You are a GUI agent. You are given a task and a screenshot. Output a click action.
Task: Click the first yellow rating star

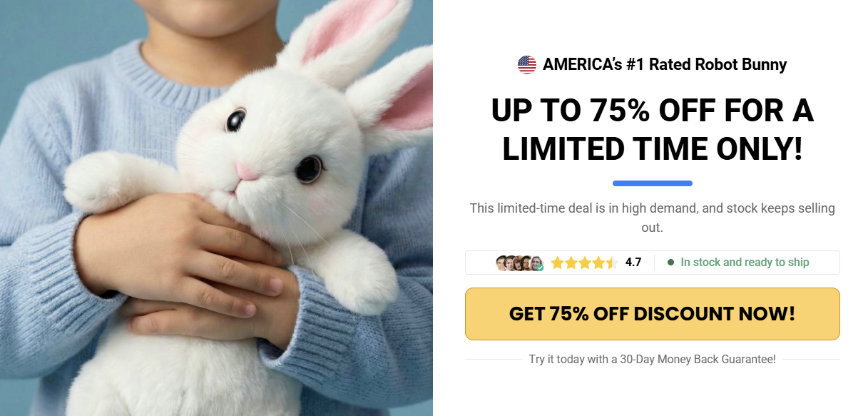click(x=558, y=263)
